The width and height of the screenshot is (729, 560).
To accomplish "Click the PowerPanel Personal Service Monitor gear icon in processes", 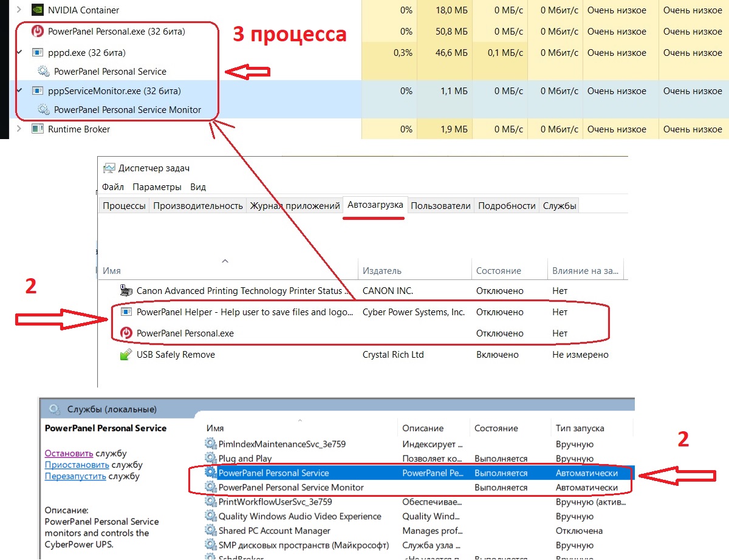I will coord(44,110).
